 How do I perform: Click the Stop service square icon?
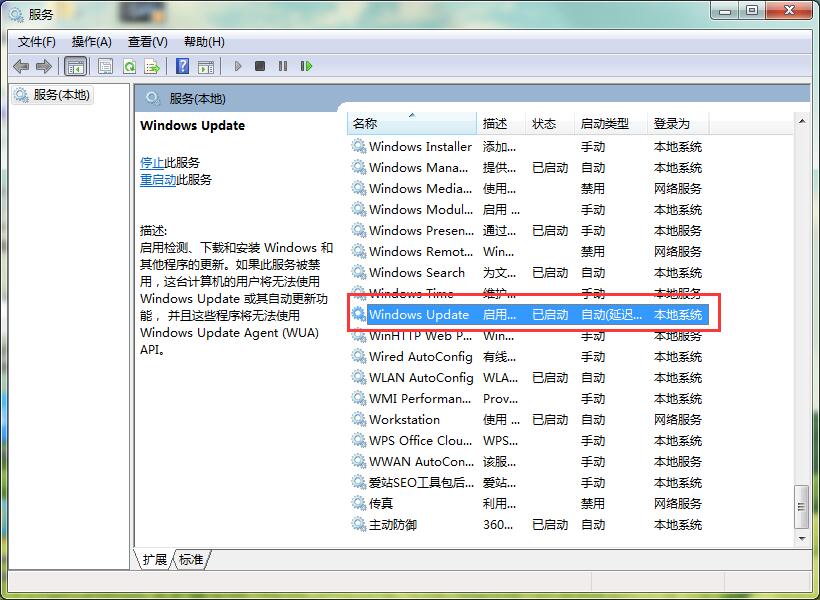260,66
